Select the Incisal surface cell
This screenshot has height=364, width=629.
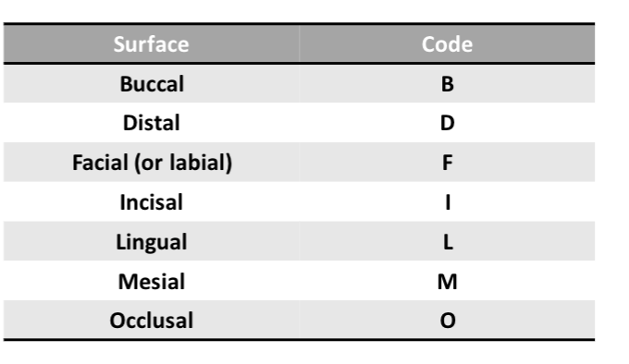[151, 201]
